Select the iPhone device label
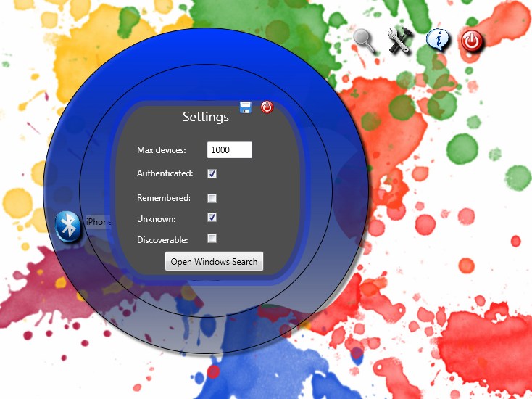This screenshot has width=532, height=399. point(98,222)
